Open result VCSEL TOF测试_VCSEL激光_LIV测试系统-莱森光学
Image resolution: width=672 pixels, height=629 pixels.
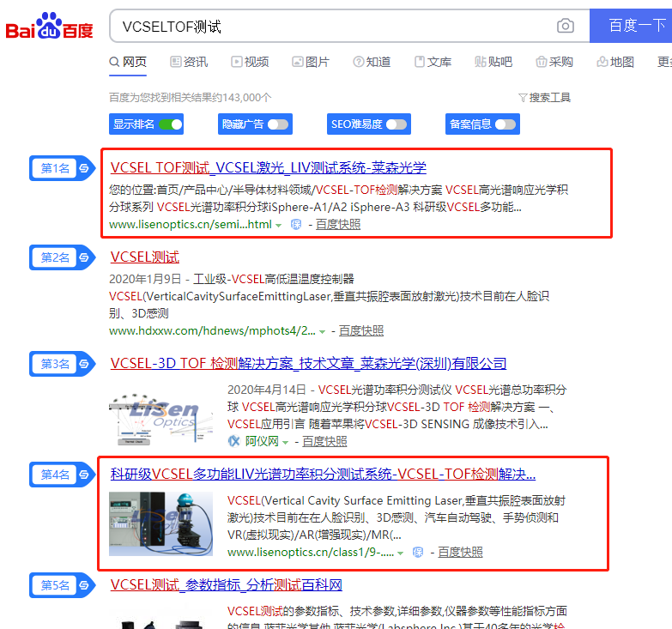[x=269, y=167]
